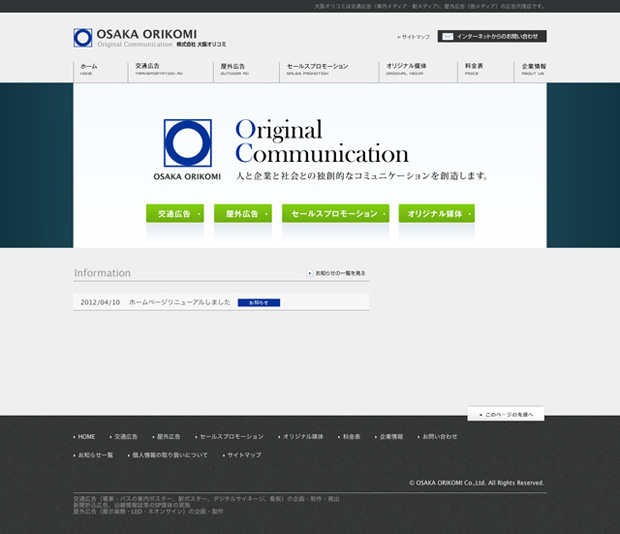This screenshot has width=620, height=534.
Task: Select オリジナル媒体 in the top navigation
Action: coord(406,69)
